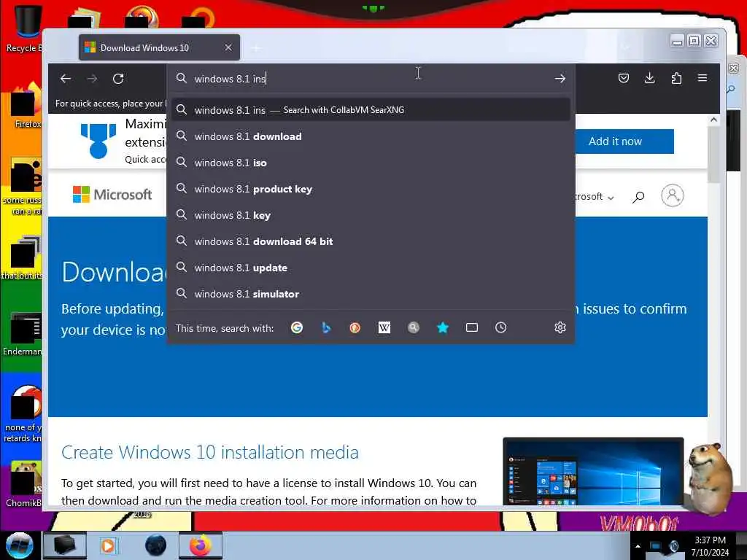Viewport: 747px width, 560px height.
Task: Choose suggestion "windows 8.1 product key"
Action: (371, 189)
